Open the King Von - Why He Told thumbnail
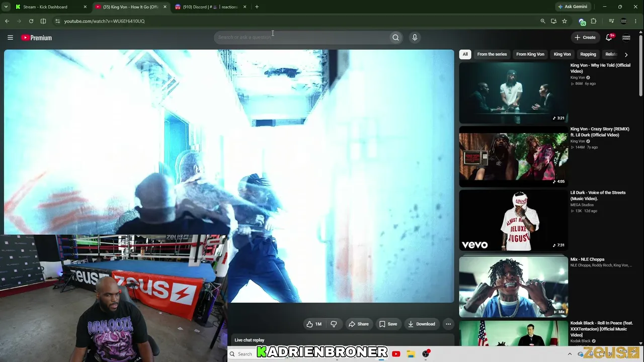 [513, 93]
